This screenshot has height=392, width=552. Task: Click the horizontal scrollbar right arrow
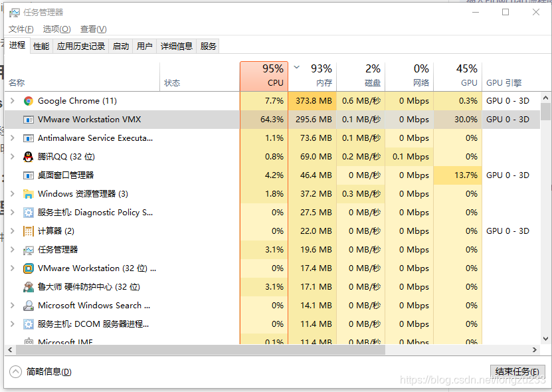[535, 349]
